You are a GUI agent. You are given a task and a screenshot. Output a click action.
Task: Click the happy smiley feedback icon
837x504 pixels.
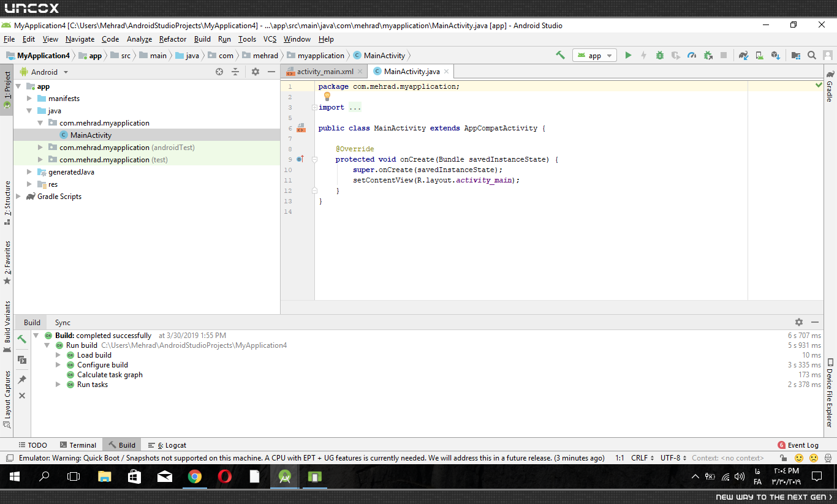(799, 458)
